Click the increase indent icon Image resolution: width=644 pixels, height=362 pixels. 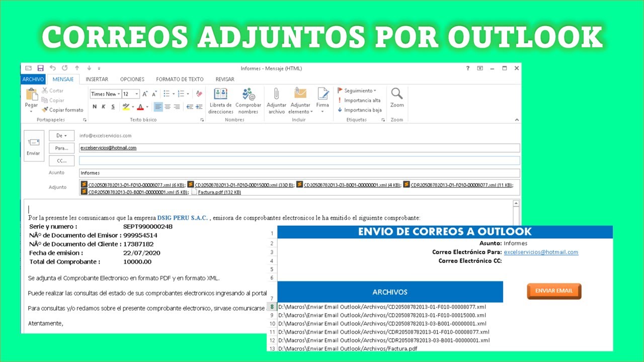click(198, 107)
